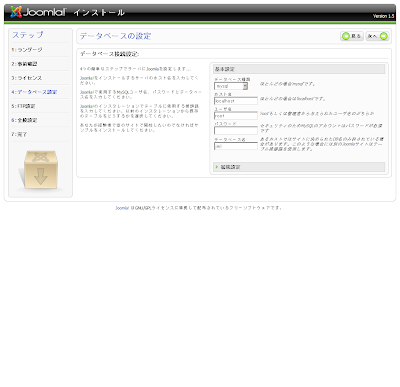The width and height of the screenshot is (400, 387).
Task: Click the Joomla! logo in header
Action: [38, 12]
